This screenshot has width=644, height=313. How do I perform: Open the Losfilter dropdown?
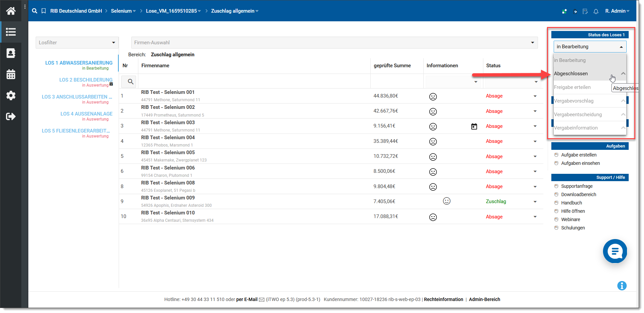coord(77,43)
